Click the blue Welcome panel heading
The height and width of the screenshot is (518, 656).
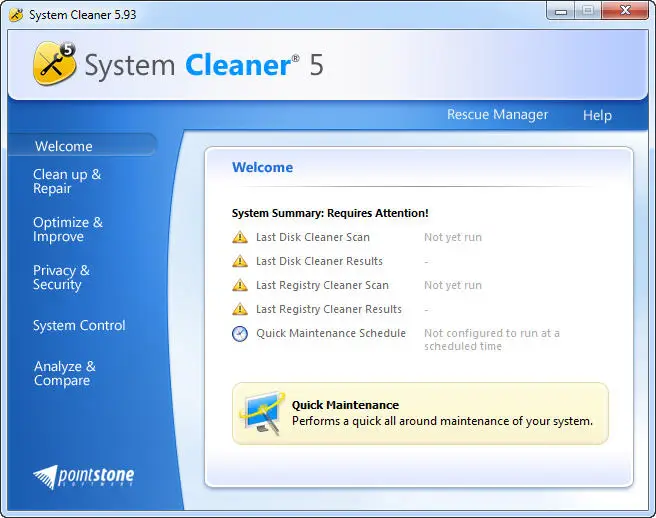(263, 167)
